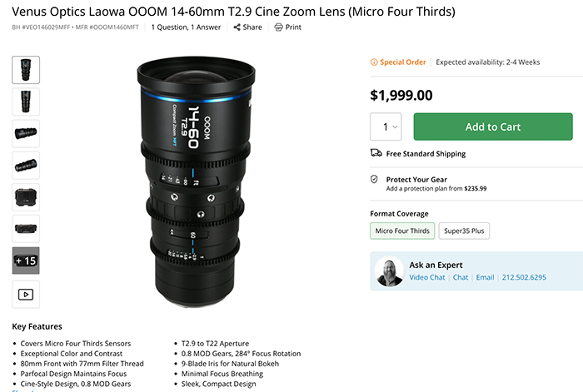
Task: Show 15 more product images
Action: coord(26,261)
